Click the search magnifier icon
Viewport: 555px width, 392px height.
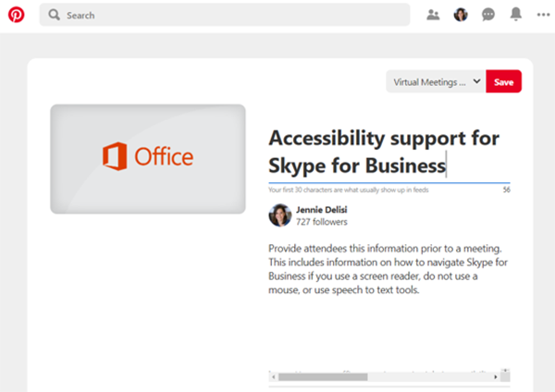(55, 15)
